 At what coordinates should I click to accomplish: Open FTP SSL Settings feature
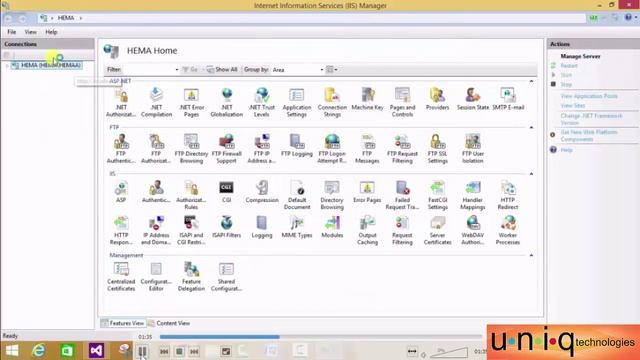437,149
